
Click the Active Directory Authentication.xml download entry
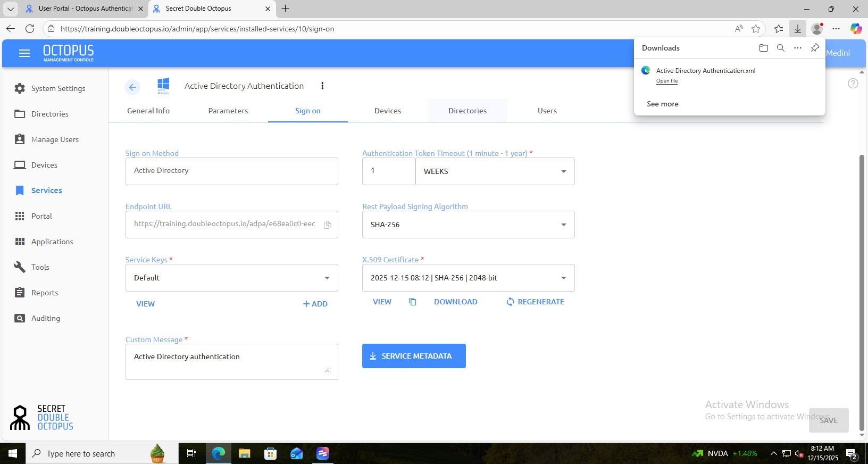729,75
